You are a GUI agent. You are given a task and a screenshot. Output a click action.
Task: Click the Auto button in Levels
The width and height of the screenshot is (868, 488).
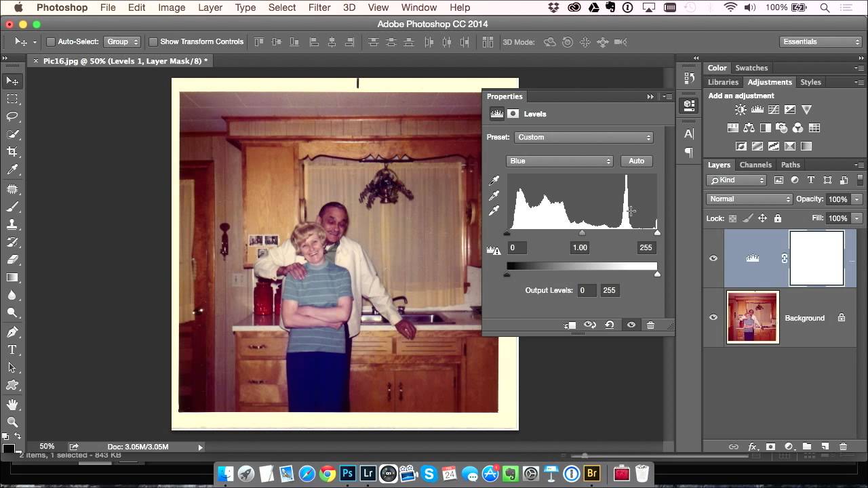tap(636, 161)
